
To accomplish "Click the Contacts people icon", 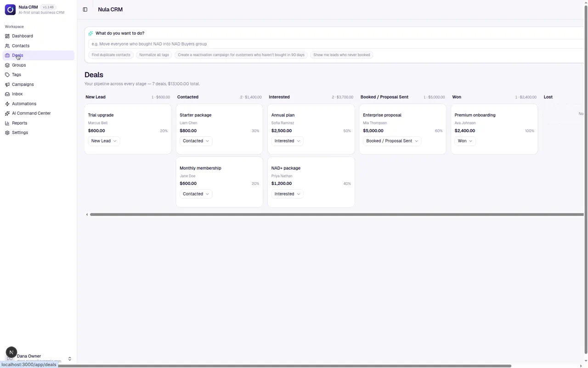I will click(7, 46).
